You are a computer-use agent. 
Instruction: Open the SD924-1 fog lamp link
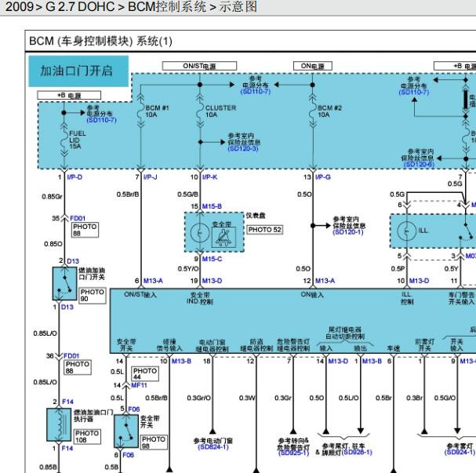(x=460, y=453)
